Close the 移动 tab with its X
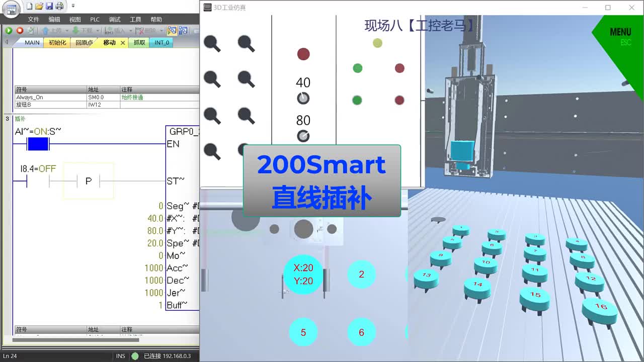Viewport: 644px width, 362px height. [x=122, y=43]
